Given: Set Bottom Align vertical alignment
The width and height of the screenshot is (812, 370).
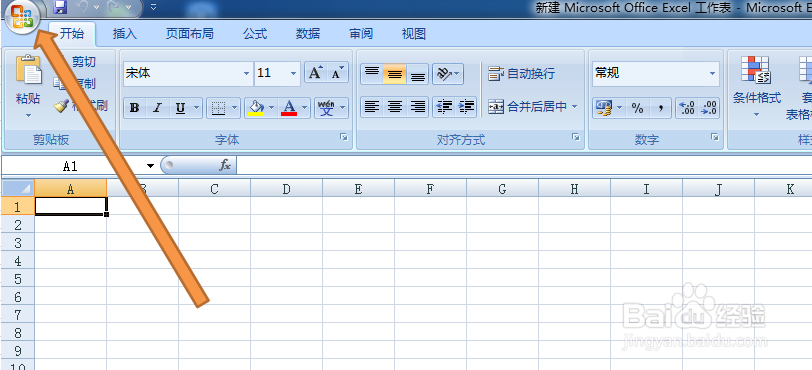Looking at the screenshot, I should click(x=417, y=73).
